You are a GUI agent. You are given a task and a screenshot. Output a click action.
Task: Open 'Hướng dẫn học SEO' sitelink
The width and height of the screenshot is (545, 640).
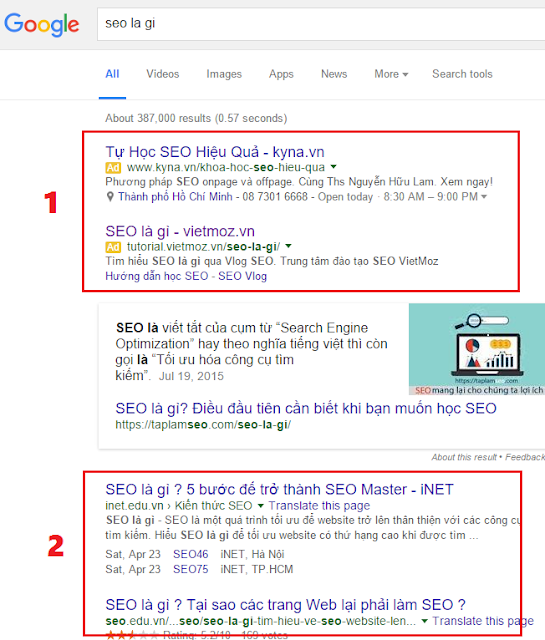[x=157, y=276]
